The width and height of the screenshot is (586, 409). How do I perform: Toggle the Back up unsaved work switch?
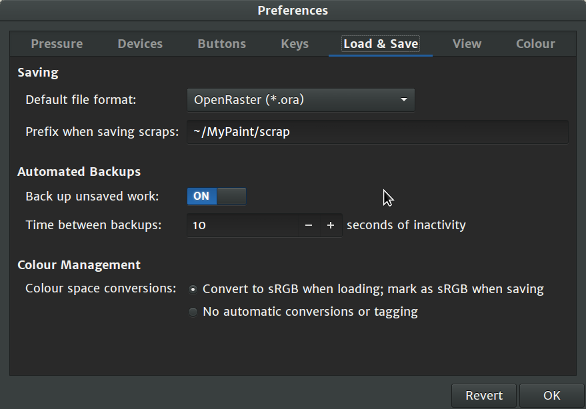coord(216,196)
